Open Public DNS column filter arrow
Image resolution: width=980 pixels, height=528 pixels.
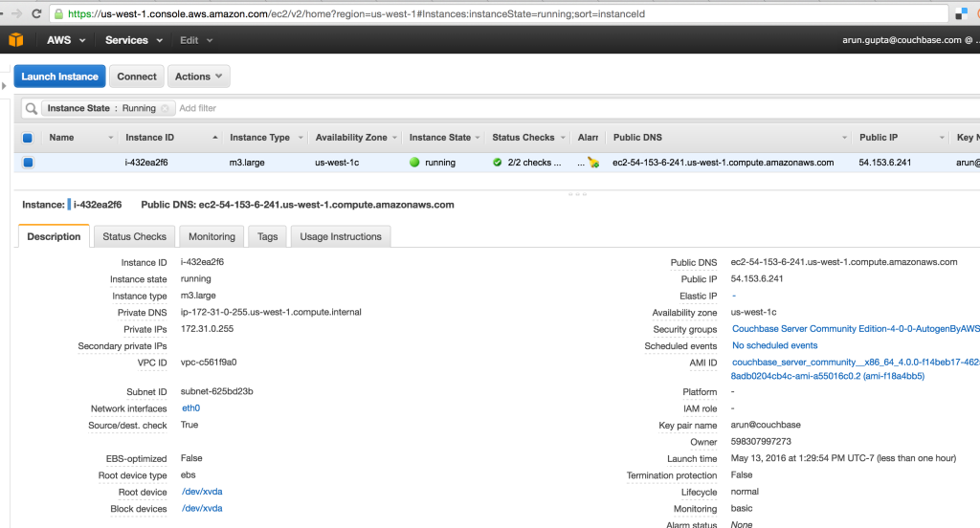pos(844,138)
